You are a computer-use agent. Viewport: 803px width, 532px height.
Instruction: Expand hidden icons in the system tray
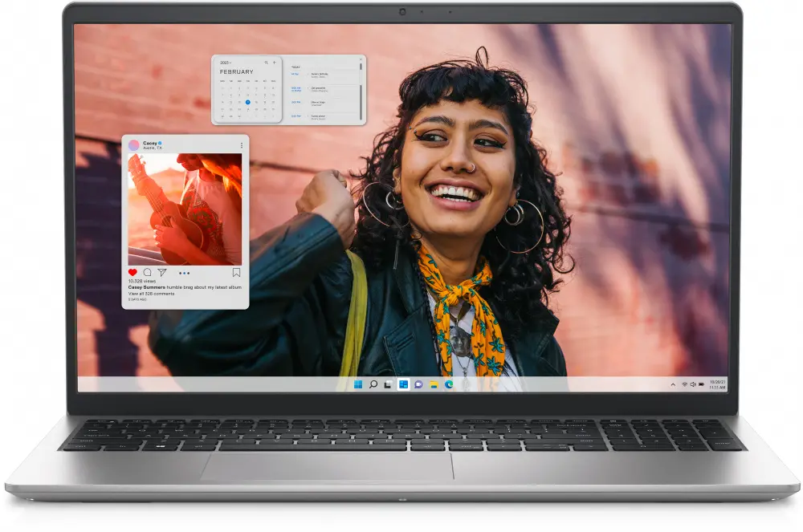pos(673,384)
